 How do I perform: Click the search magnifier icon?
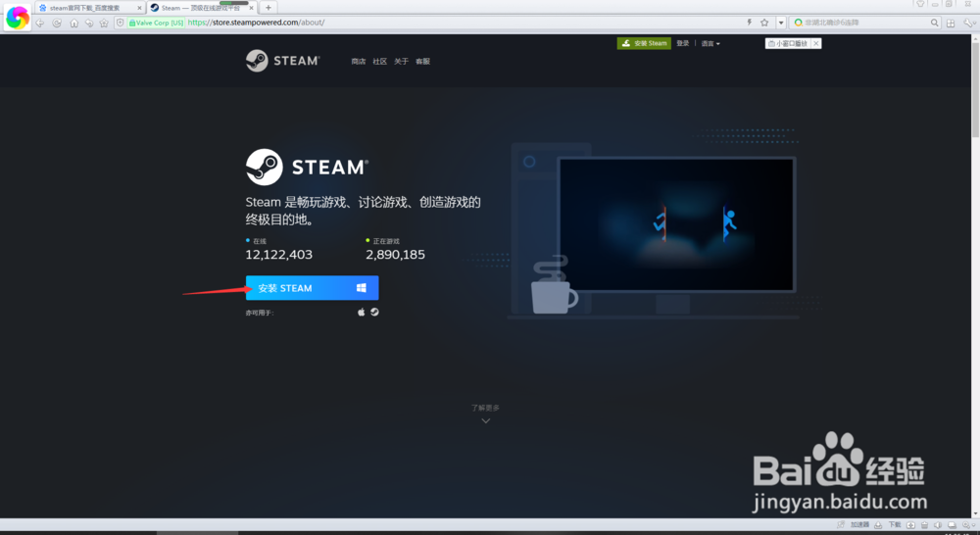934,23
